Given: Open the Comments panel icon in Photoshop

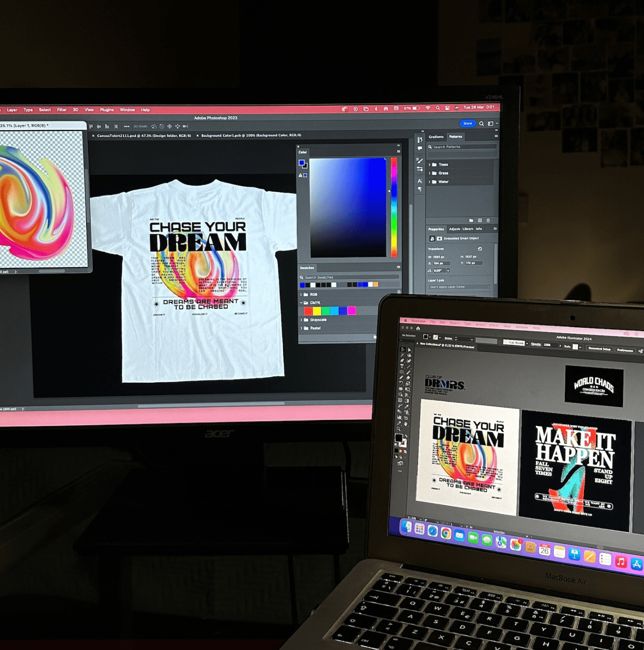Looking at the screenshot, I should tap(420, 148).
